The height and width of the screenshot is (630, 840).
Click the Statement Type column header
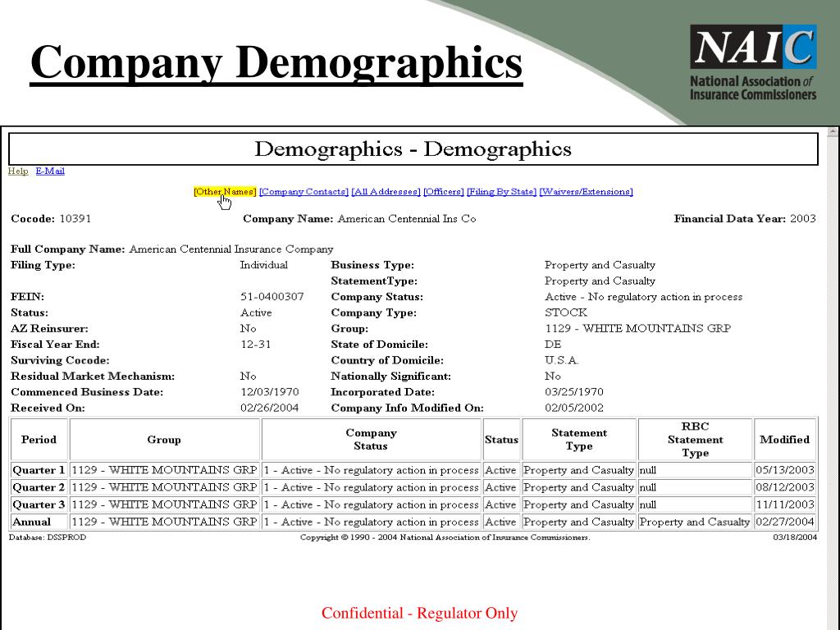point(579,440)
